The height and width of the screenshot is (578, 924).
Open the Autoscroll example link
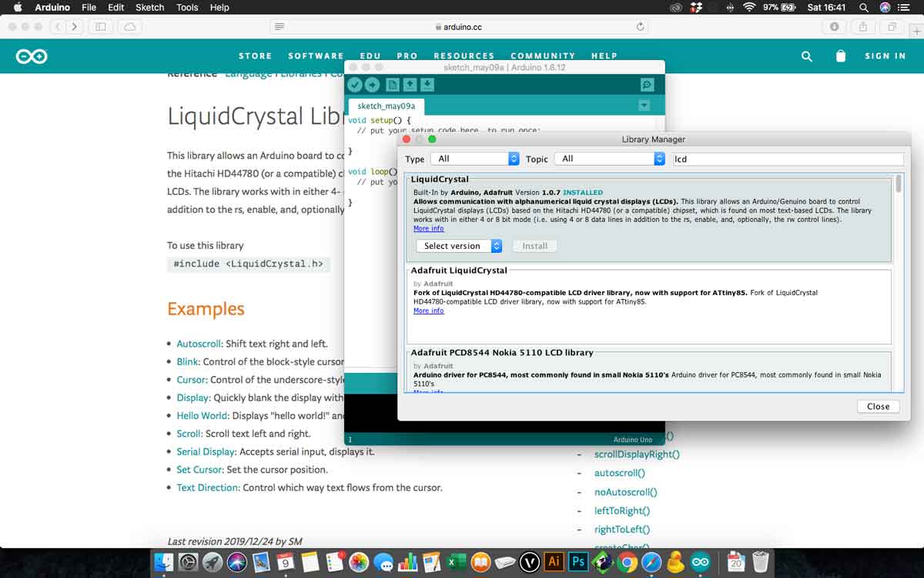coord(199,344)
